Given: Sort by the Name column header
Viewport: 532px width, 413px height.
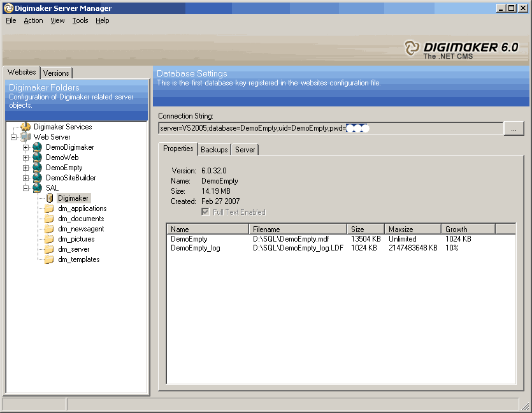Looking at the screenshot, I should tap(208, 229).
